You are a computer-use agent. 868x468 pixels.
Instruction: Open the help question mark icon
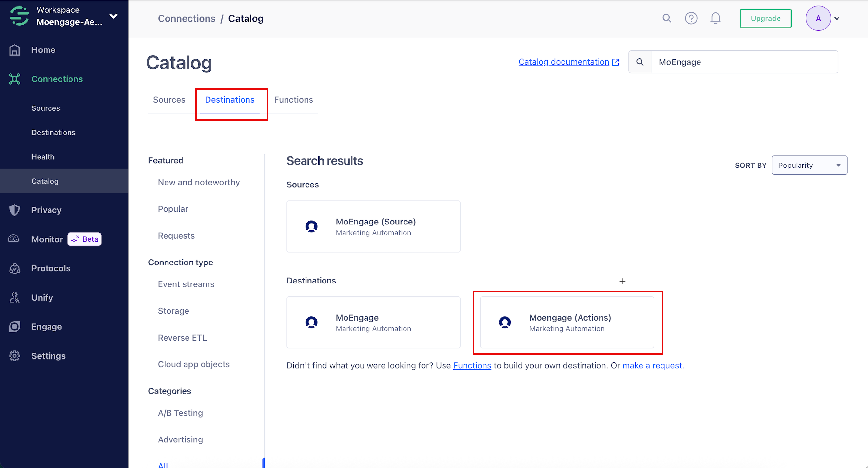click(691, 18)
